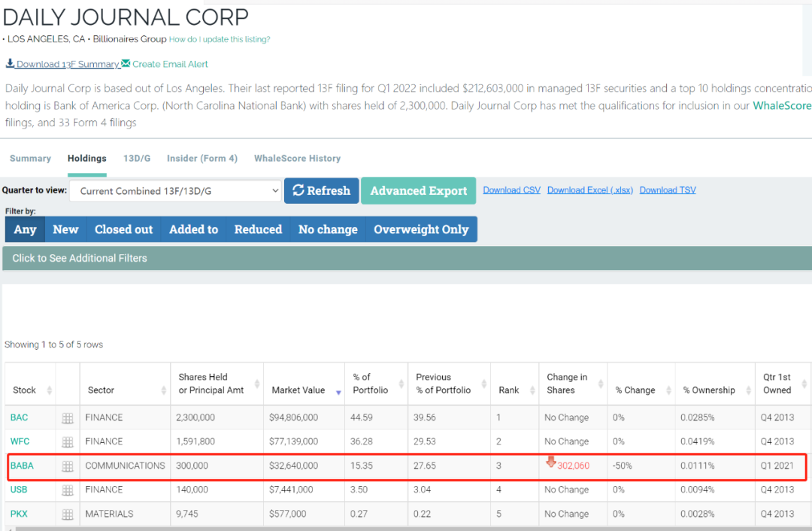This screenshot has height=531, width=812.
Task: Open grid icon in USB row
Action: [68, 490]
